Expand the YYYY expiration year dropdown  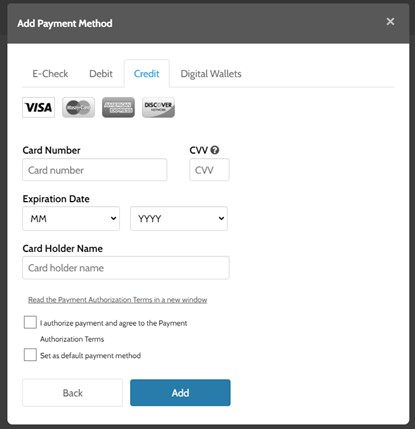pyautogui.click(x=179, y=219)
